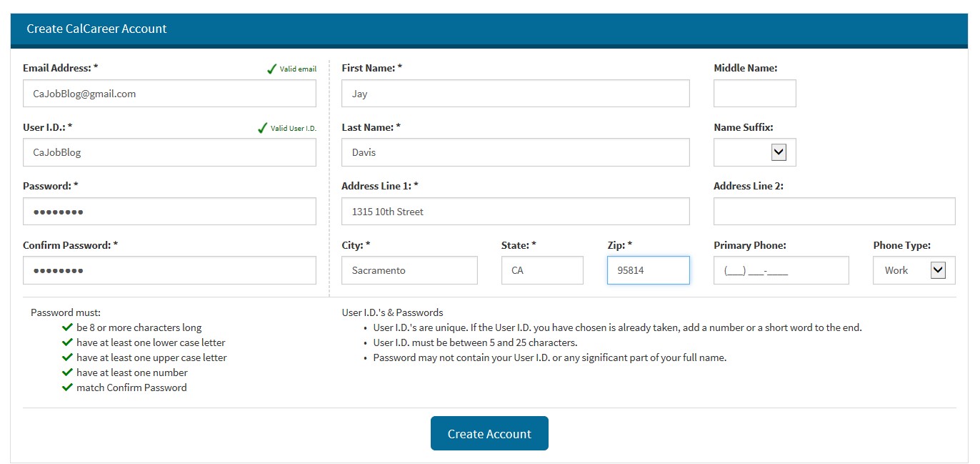Screen dimensions: 980x464
Task: Click the First Name field containing Jay
Action: pyautogui.click(x=516, y=94)
